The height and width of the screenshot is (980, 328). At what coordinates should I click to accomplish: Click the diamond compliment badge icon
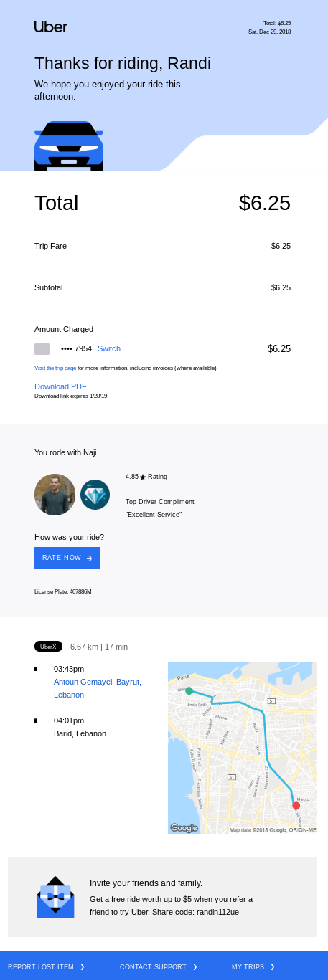(x=95, y=495)
